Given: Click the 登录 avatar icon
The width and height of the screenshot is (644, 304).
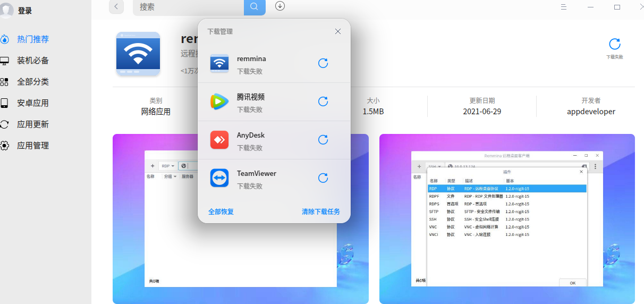Looking at the screenshot, I should pyautogui.click(x=6, y=11).
